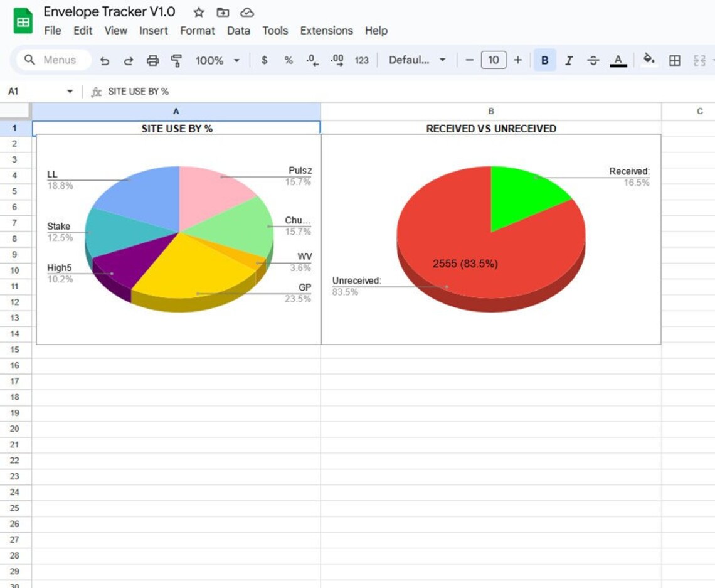Toggle italic formatting
This screenshot has width=715, height=588.
coord(569,60)
